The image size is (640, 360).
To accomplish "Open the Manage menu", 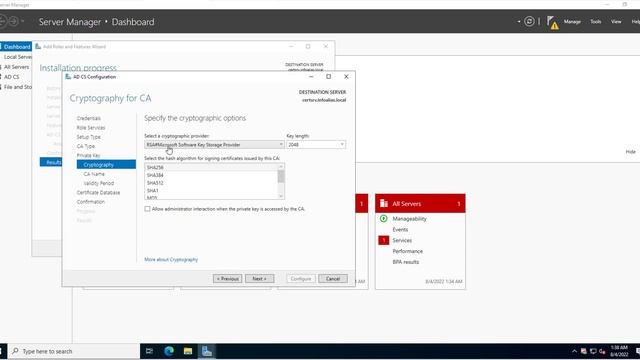I will coord(572,22).
